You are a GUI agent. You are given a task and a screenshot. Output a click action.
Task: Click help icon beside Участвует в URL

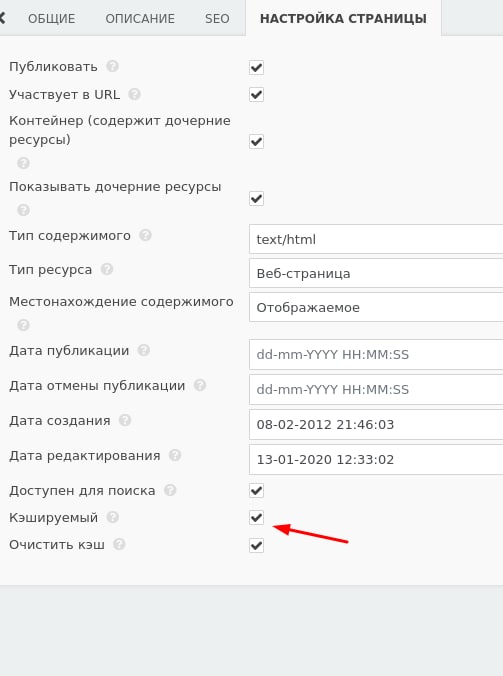(x=134, y=94)
